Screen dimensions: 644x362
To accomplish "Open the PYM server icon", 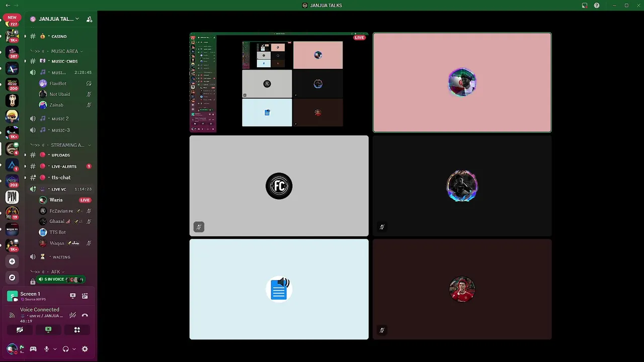I will click(x=12, y=197).
